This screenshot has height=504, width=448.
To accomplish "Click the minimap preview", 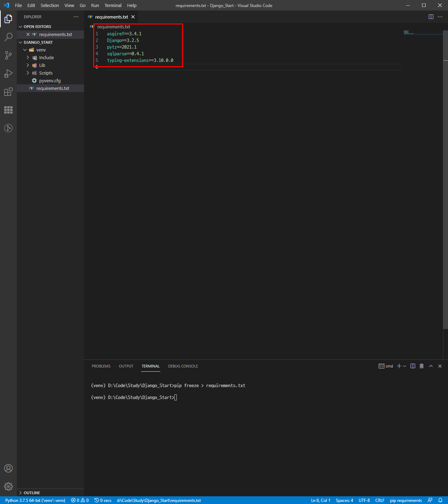I will [x=409, y=33].
